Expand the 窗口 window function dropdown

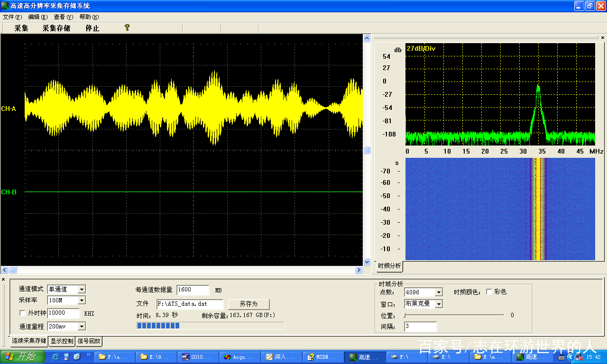point(438,304)
